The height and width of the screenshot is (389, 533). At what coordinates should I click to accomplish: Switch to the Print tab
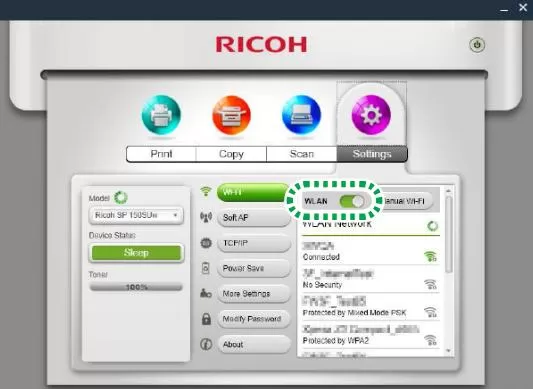click(x=161, y=154)
